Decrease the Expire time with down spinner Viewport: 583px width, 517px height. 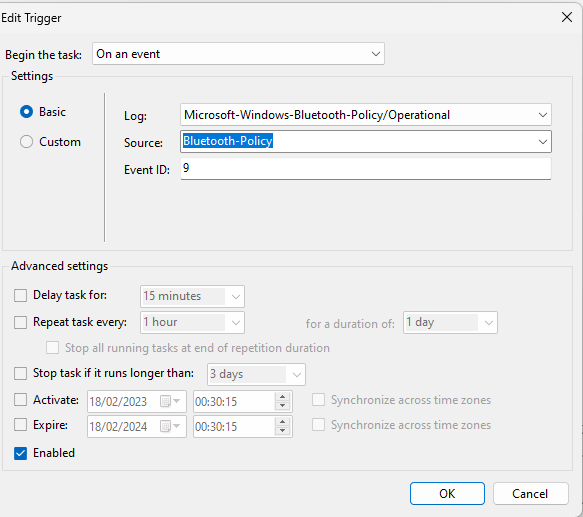point(283,431)
